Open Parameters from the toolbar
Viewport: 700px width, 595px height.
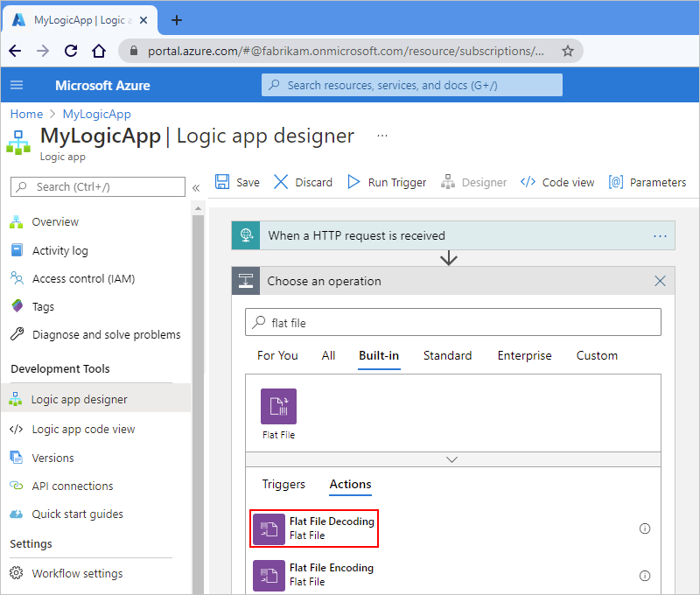[x=647, y=182]
